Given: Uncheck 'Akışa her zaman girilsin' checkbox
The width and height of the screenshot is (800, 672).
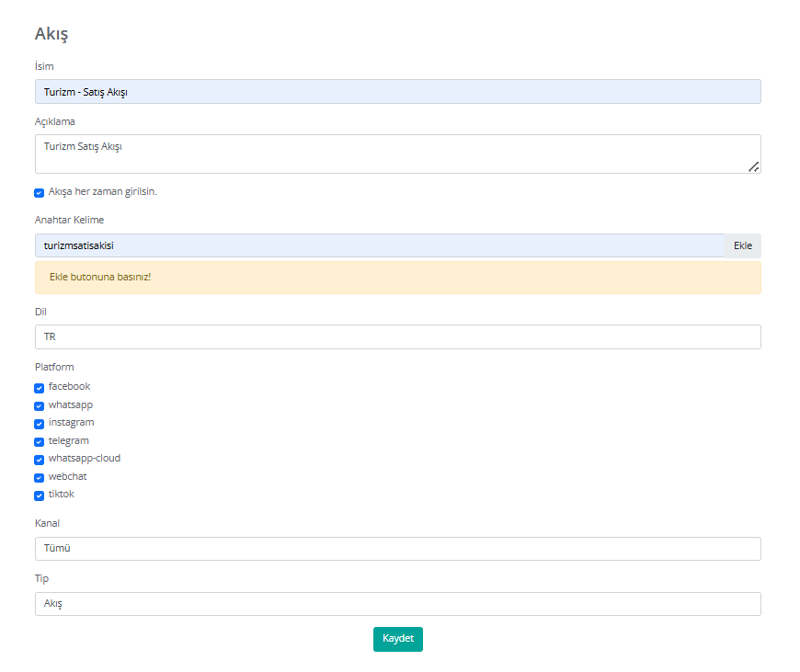Looking at the screenshot, I should click(x=40, y=193).
